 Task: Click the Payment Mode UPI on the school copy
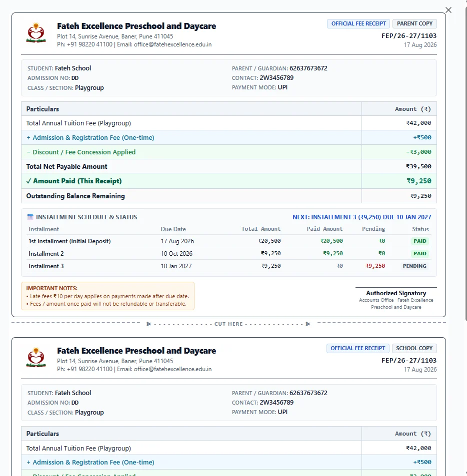click(282, 412)
